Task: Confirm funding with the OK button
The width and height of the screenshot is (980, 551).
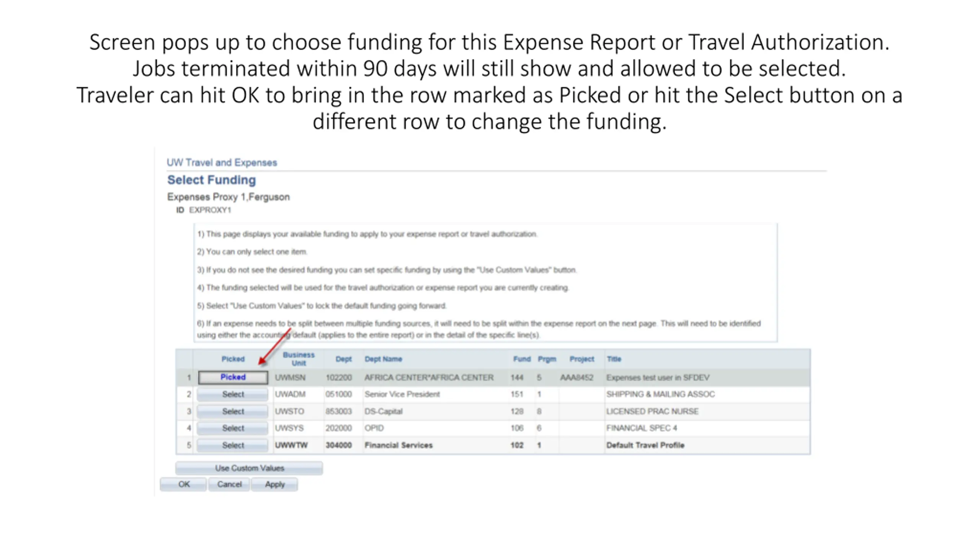Action: [184, 484]
